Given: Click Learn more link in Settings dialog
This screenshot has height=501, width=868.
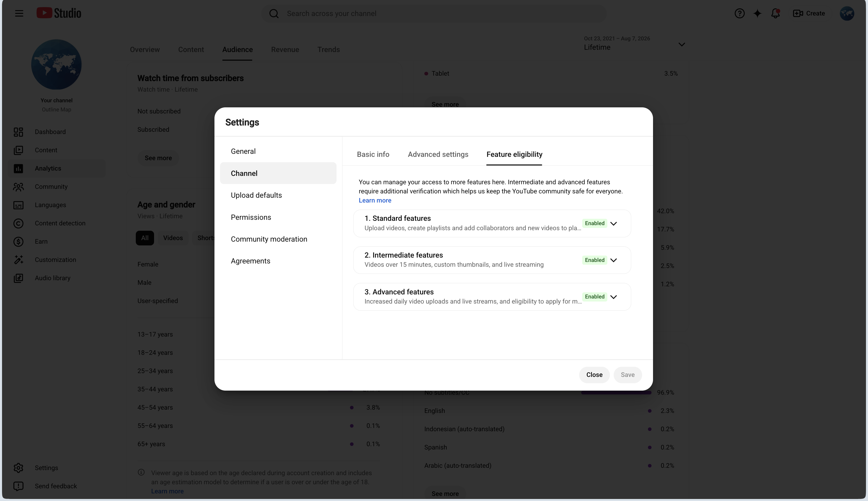Looking at the screenshot, I should pyautogui.click(x=375, y=200).
